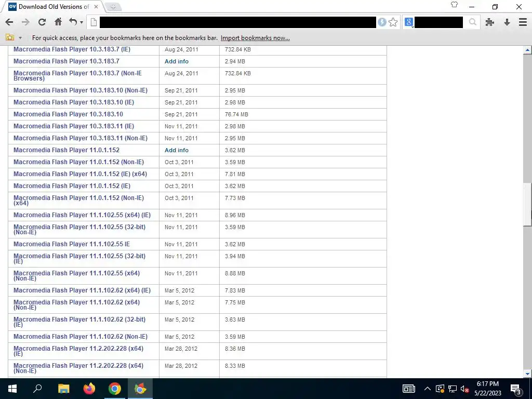Expand the bookmarks folder dropdown arrow
This screenshot has width=532, height=399.
[x=20, y=38]
